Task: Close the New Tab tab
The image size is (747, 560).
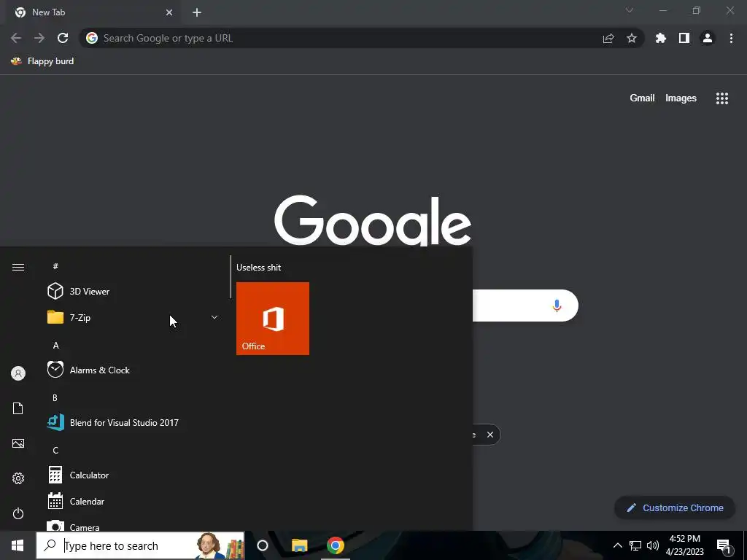Action: click(x=169, y=12)
